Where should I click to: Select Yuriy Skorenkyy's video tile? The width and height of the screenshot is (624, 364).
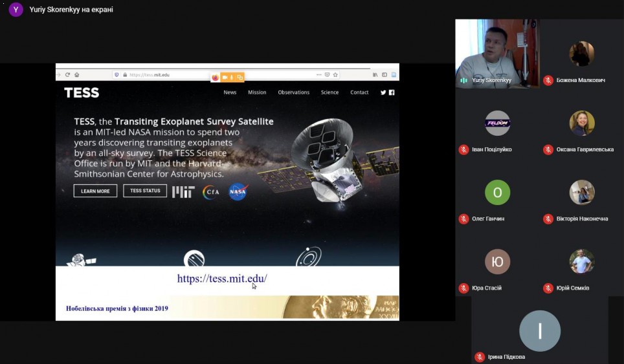497,54
